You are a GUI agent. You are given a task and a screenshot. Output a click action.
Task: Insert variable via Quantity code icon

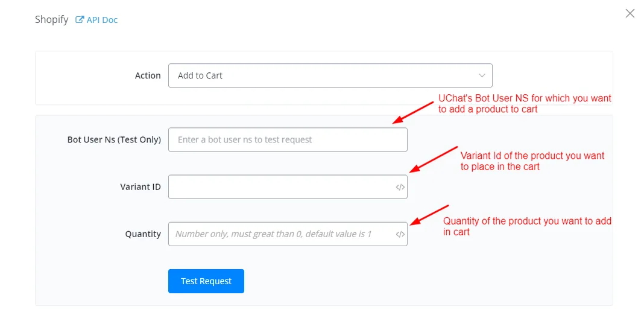(x=400, y=234)
